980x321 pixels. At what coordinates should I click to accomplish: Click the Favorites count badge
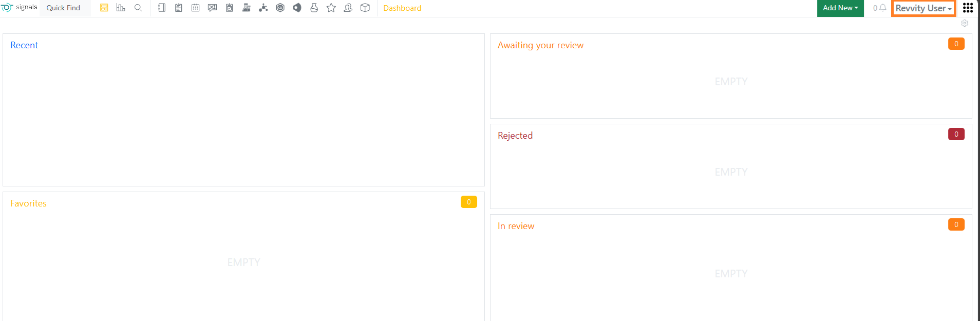[x=469, y=202]
